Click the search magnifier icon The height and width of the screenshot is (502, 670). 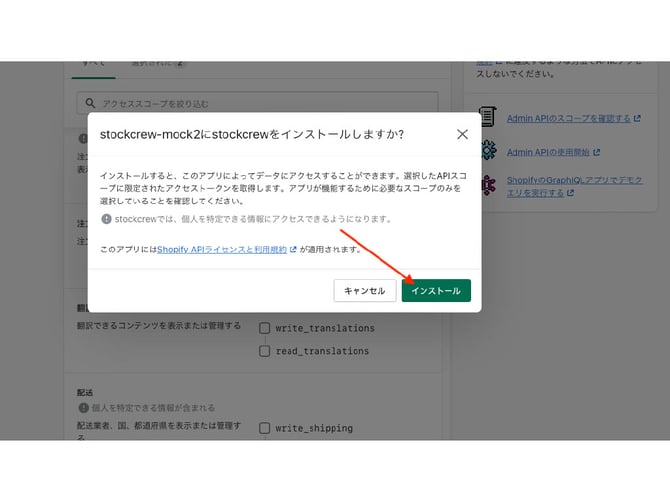point(90,103)
